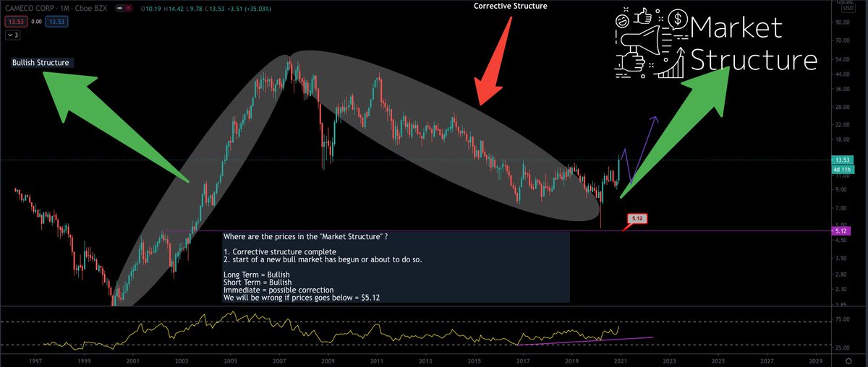Click the red 5.12 price callout label
Viewport: 868px width, 367px height.
coord(637,217)
